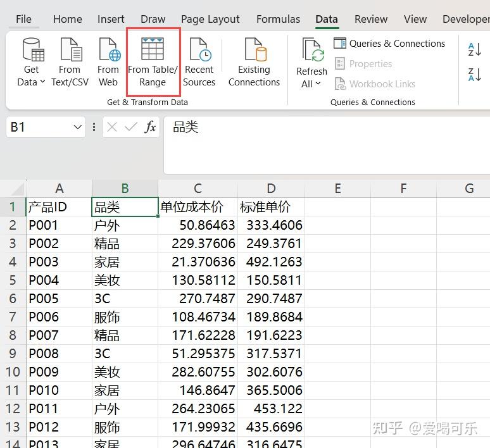Click the Refresh All icon

(x=313, y=49)
